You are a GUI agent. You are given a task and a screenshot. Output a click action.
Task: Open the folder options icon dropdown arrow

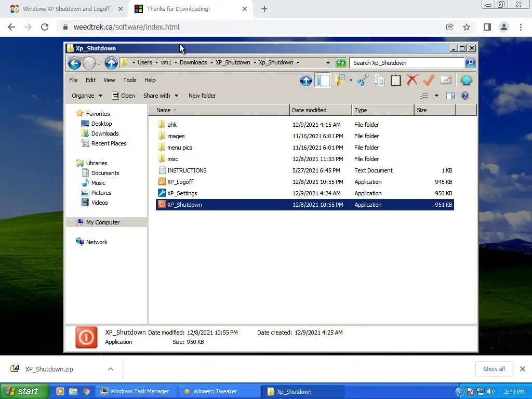click(351, 81)
